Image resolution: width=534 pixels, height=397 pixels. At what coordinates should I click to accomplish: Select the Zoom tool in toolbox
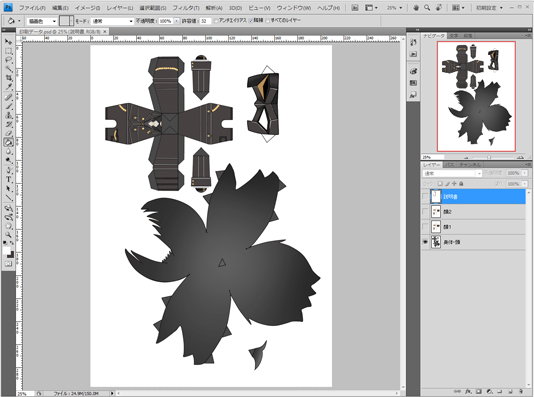(9, 235)
